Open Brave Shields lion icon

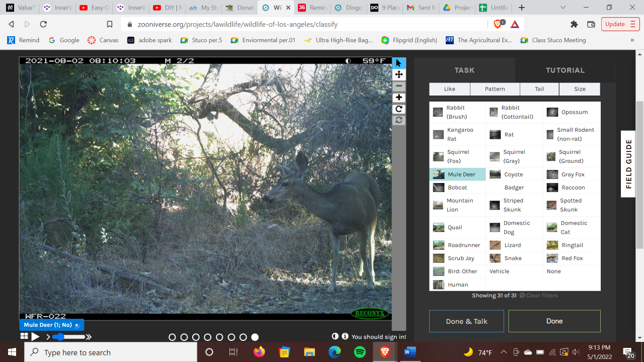pos(499,24)
